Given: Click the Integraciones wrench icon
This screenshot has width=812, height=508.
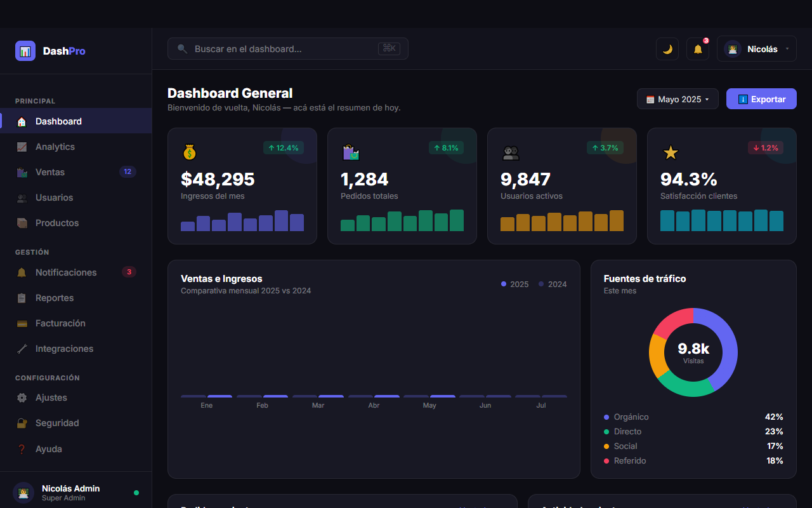Looking at the screenshot, I should 22,349.
